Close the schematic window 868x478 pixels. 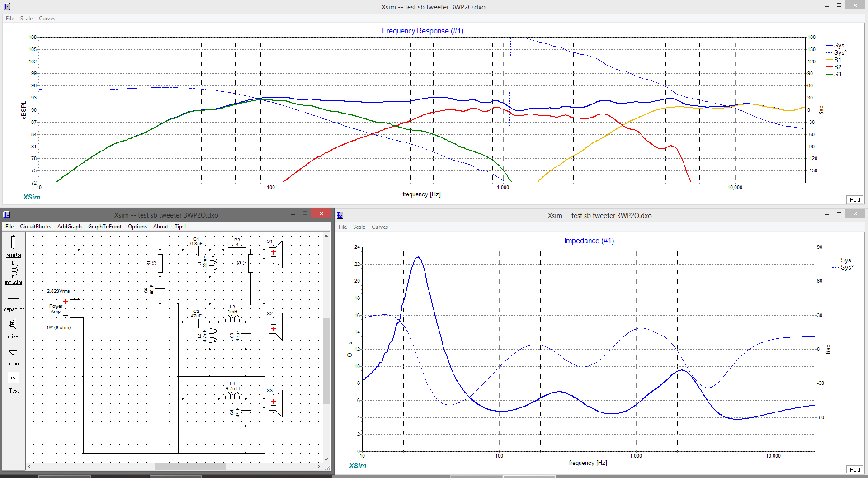(321, 213)
